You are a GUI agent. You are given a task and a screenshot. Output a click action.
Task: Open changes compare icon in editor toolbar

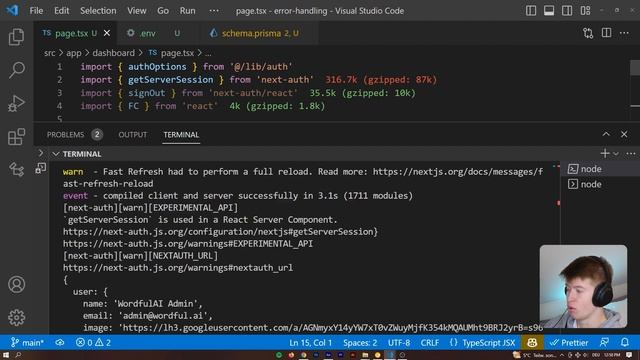(588, 33)
